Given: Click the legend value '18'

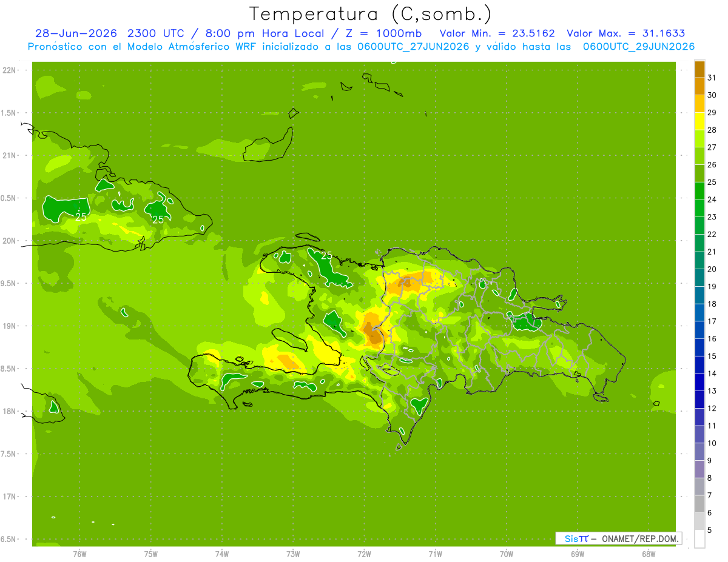Looking at the screenshot, I should coord(712,304).
